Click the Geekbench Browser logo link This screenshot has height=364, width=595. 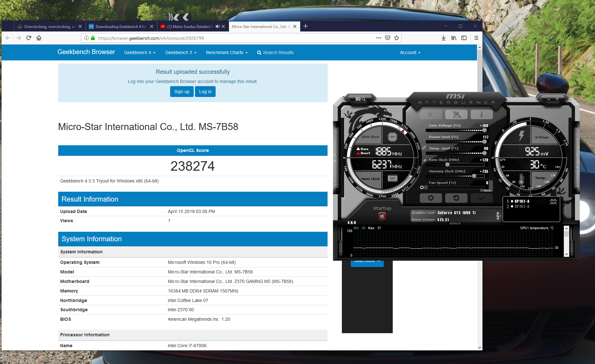(x=86, y=52)
